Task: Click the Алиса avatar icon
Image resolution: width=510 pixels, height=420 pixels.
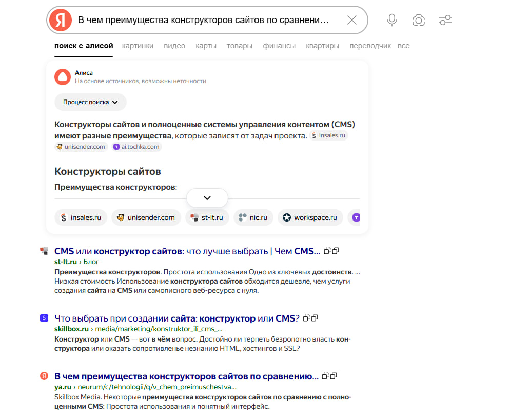Action: tap(63, 77)
